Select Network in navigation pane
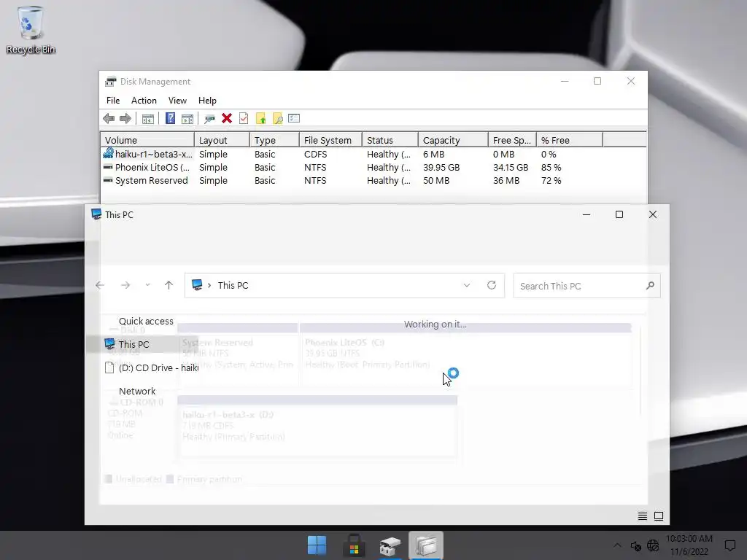The height and width of the screenshot is (560, 747). pos(137,391)
